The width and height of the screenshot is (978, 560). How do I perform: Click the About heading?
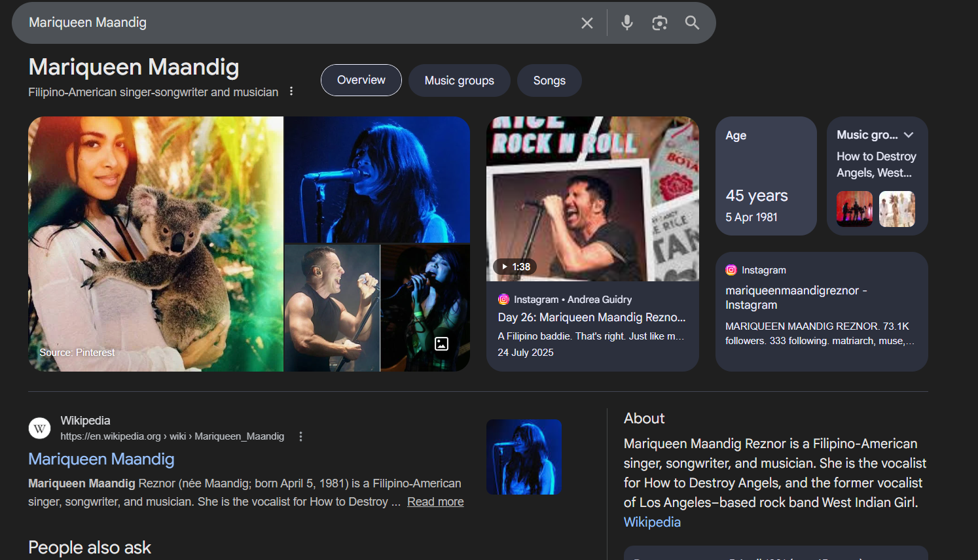pos(644,419)
